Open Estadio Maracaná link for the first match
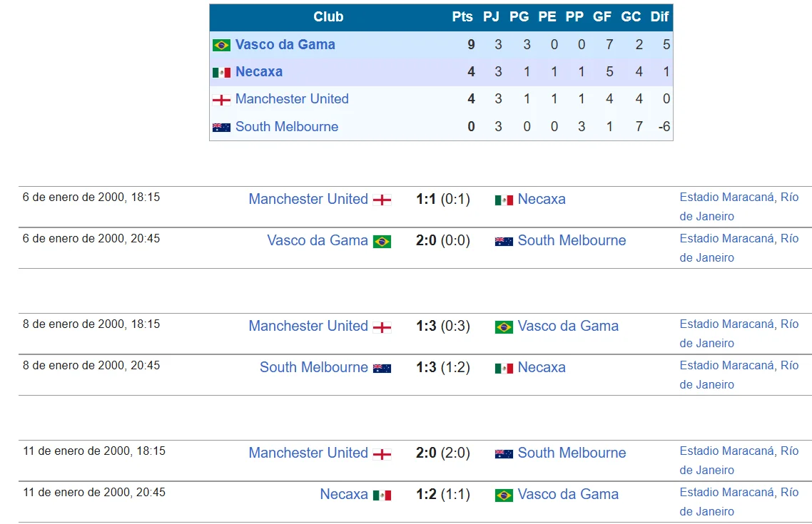 pyautogui.click(x=726, y=197)
